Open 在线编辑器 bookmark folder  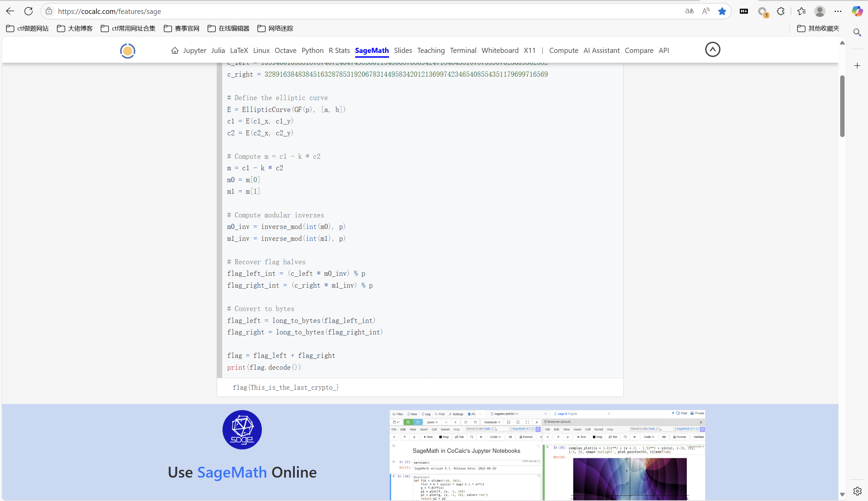point(228,28)
